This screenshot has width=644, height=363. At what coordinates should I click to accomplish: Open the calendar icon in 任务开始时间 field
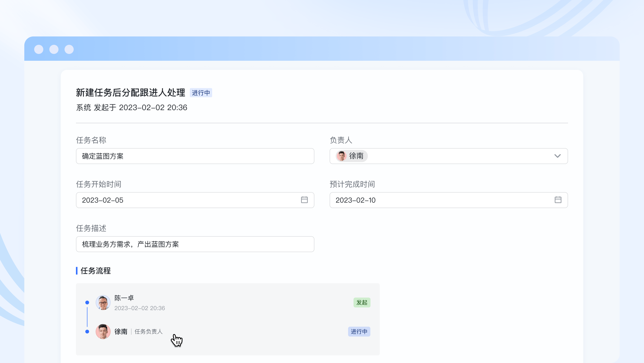[304, 200]
